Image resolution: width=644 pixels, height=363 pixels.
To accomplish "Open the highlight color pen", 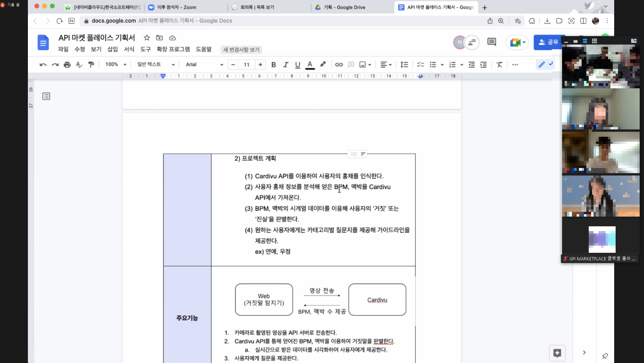I will pos(323,65).
